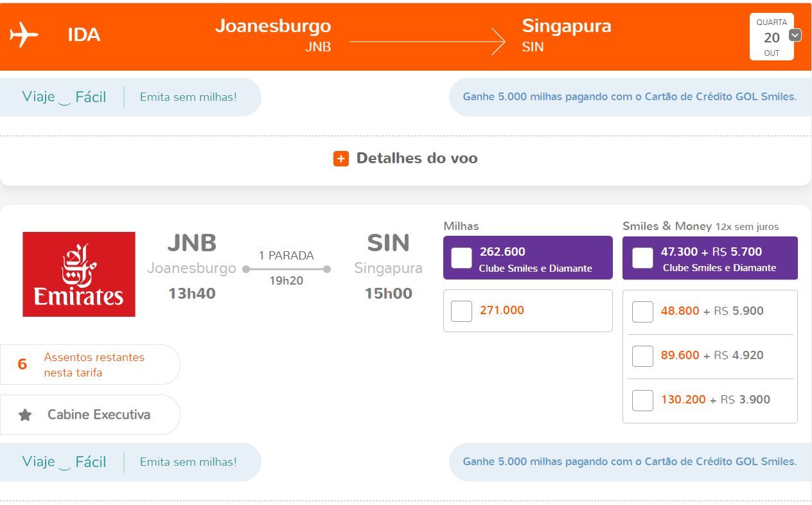The height and width of the screenshot is (505, 812).
Task: Click the 1 PARADA stopover line indicator
Action: pyautogui.click(x=287, y=269)
